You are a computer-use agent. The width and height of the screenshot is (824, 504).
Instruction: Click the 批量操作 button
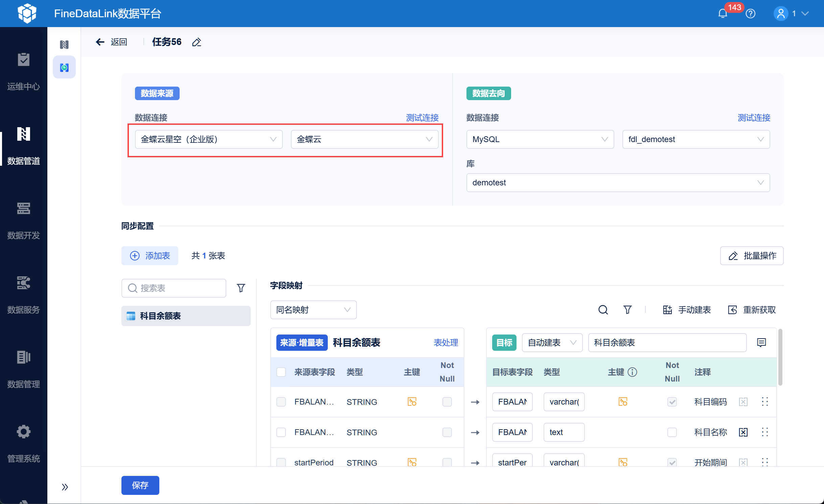(x=752, y=256)
